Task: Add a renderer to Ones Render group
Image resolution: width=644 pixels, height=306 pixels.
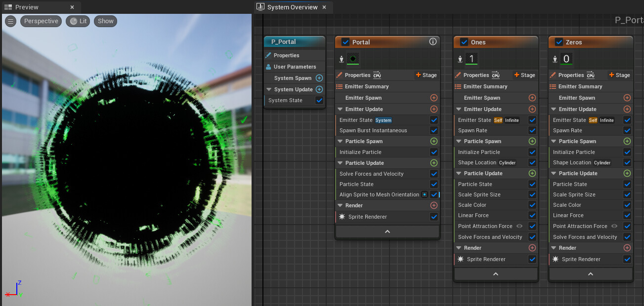Action: pyautogui.click(x=532, y=248)
